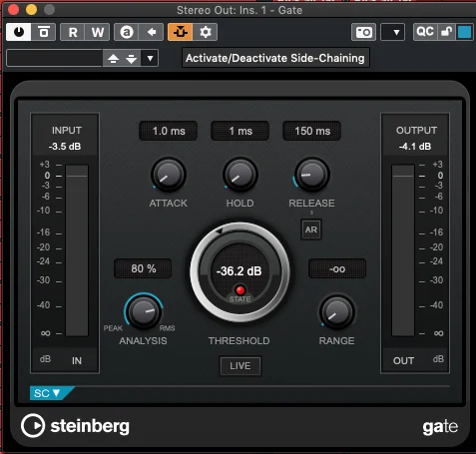Open the preset management dropdown arrow
476x454 pixels.
[x=150, y=59]
